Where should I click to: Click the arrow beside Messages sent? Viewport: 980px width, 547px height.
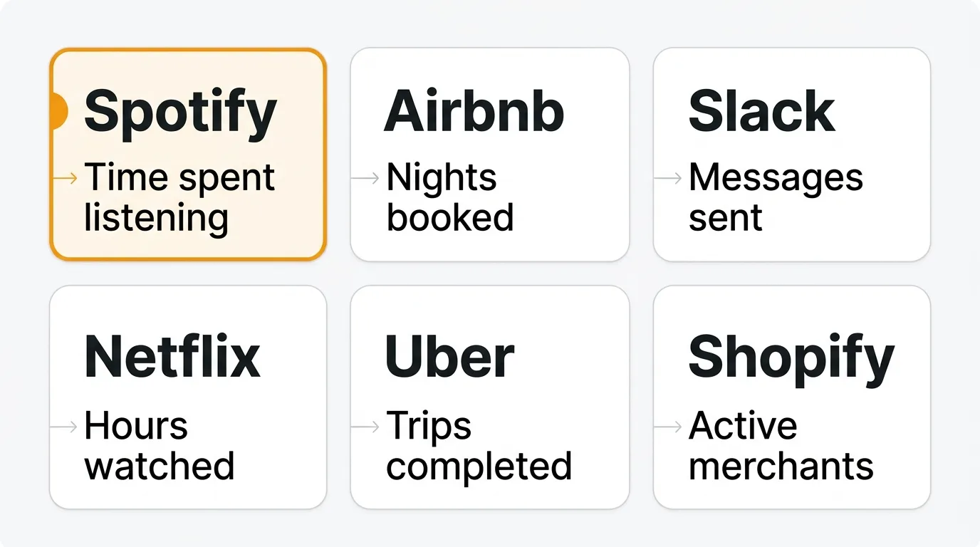(669, 178)
